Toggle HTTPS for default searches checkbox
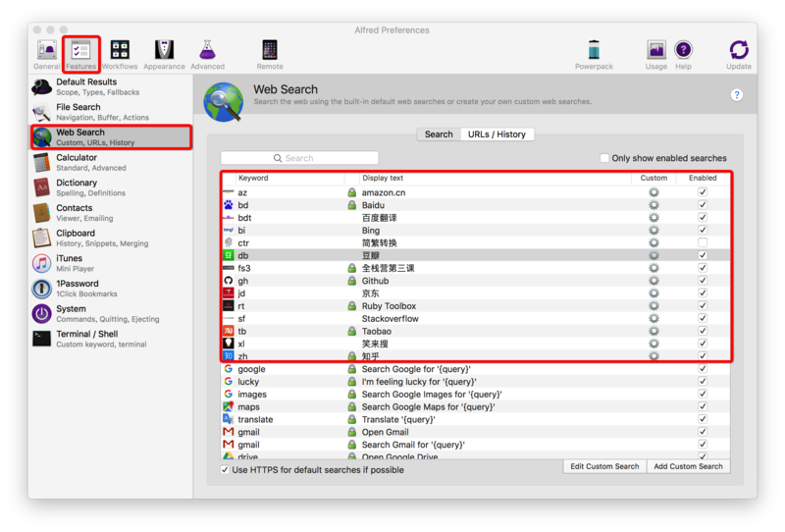This screenshot has height=532, width=785. click(x=225, y=470)
